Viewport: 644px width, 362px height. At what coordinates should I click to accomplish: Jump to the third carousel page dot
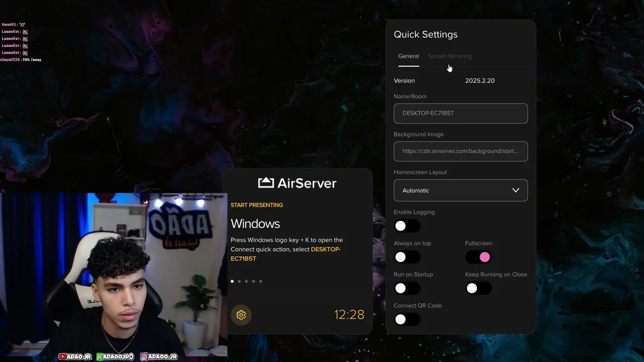(x=246, y=282)
